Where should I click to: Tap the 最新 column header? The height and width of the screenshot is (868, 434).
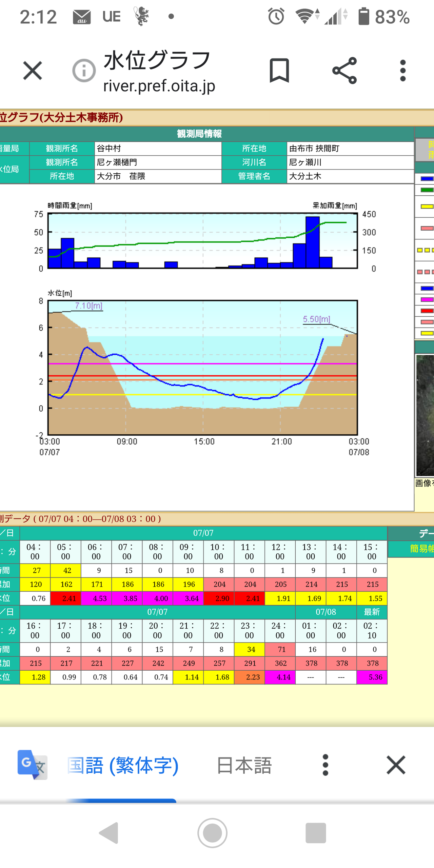point(372,612)
